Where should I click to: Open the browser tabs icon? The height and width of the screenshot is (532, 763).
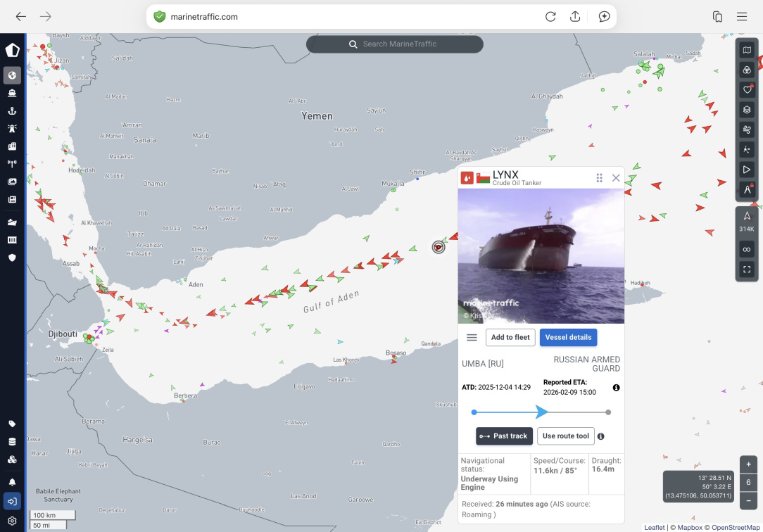coord(717,16)
